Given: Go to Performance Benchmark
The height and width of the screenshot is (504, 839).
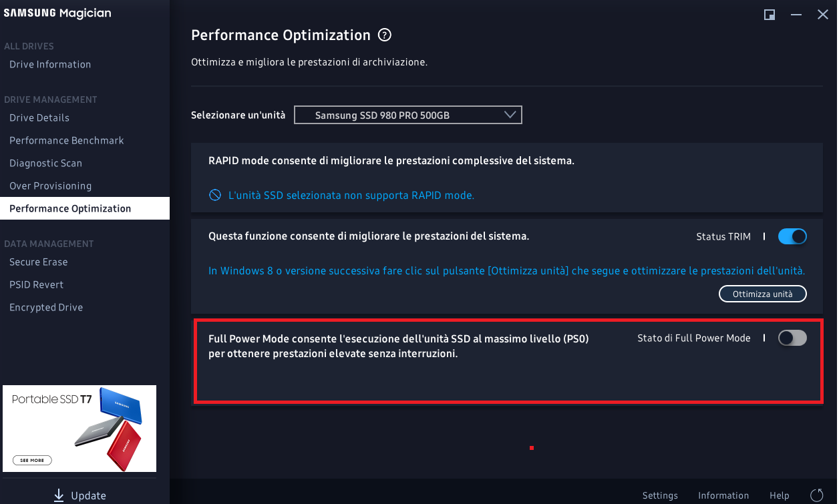Looking at the screenshot, I should [x=67, y=140].
